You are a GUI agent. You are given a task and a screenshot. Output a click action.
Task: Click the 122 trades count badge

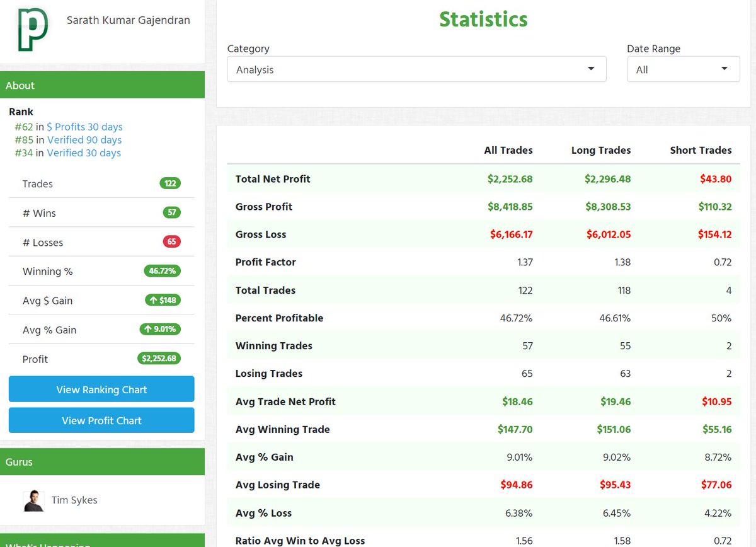(170, 183)
